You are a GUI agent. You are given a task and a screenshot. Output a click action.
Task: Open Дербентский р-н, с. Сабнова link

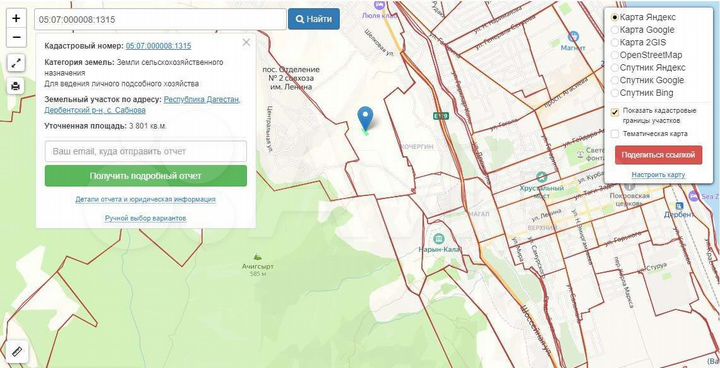coord(95,110)
